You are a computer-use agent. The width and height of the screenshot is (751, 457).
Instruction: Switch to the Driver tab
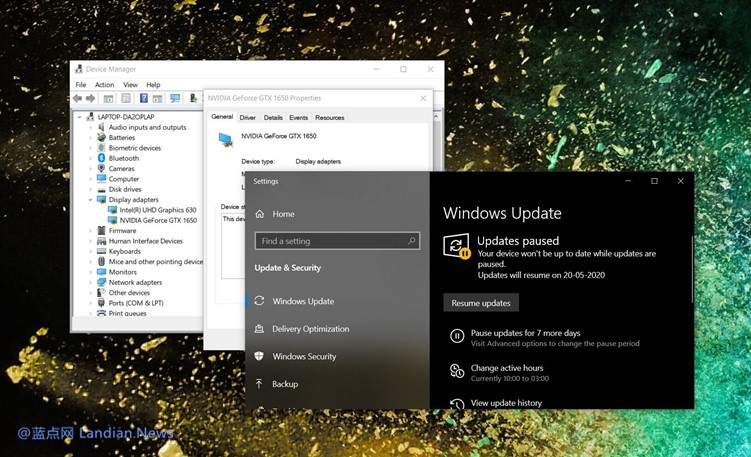pyautogui.click(x=247, y=117)
